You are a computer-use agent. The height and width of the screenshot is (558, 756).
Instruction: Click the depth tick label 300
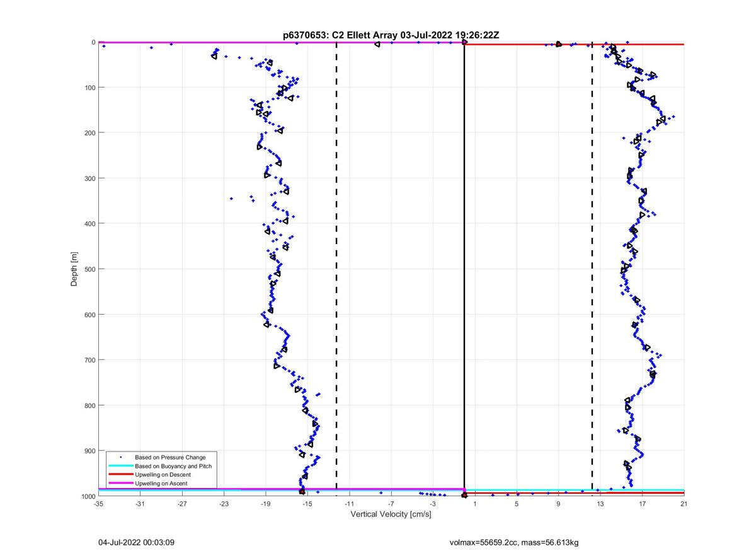tap(89, 178)
